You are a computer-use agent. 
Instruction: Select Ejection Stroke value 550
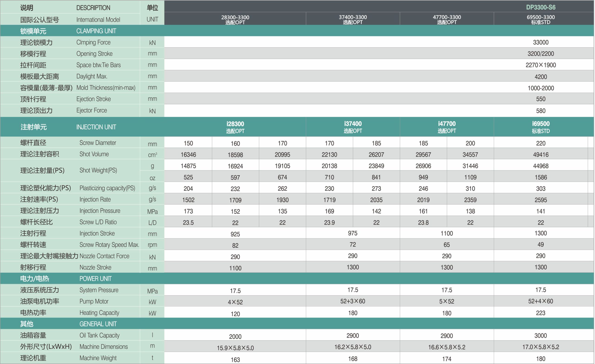[x=541, y=99]
